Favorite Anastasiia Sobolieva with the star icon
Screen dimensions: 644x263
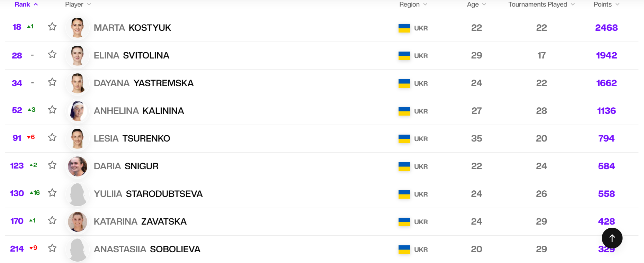[52, 248]
